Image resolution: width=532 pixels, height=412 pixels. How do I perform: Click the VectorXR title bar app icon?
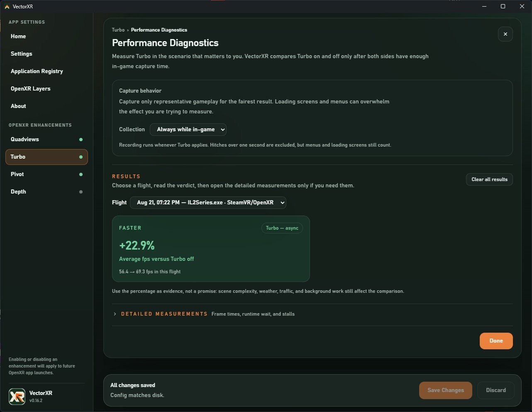pos(7,7)
